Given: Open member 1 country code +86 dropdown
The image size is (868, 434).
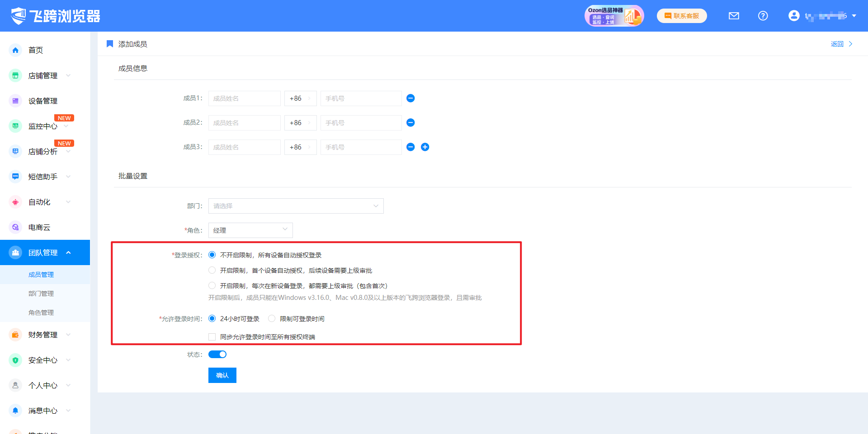Looking at the screenshot, I should (x=300, y=98).
